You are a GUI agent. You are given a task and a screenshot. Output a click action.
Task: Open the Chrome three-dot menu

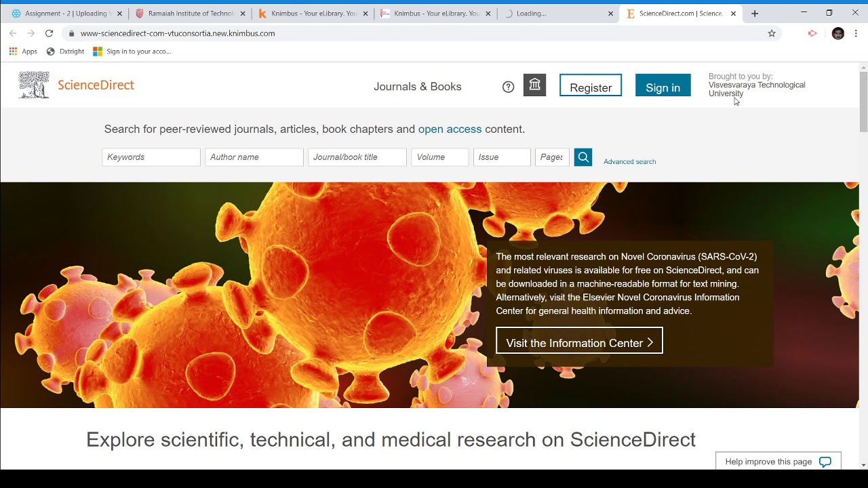(856, 33)
